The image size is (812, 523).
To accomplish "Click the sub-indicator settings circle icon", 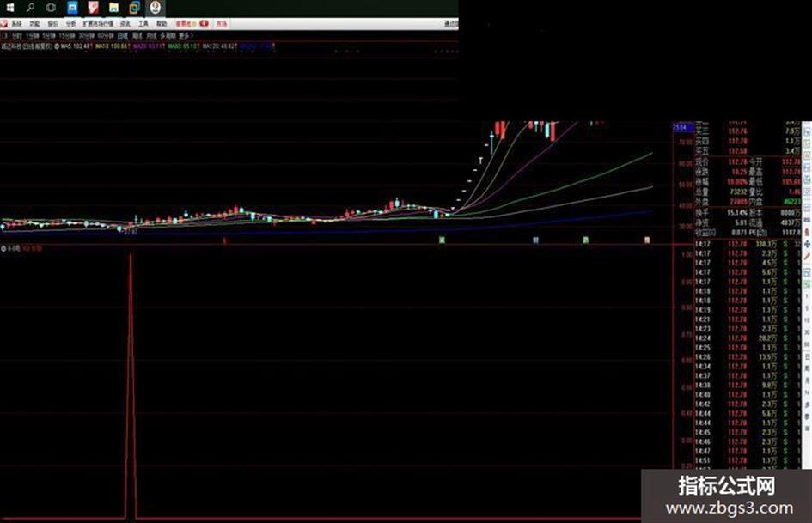I will click(3, 248).
